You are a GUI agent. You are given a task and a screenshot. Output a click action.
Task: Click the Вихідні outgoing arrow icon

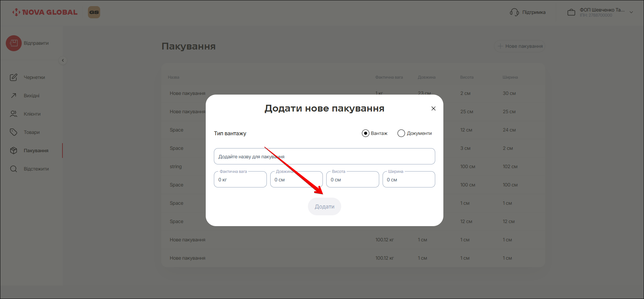(14, 96)
